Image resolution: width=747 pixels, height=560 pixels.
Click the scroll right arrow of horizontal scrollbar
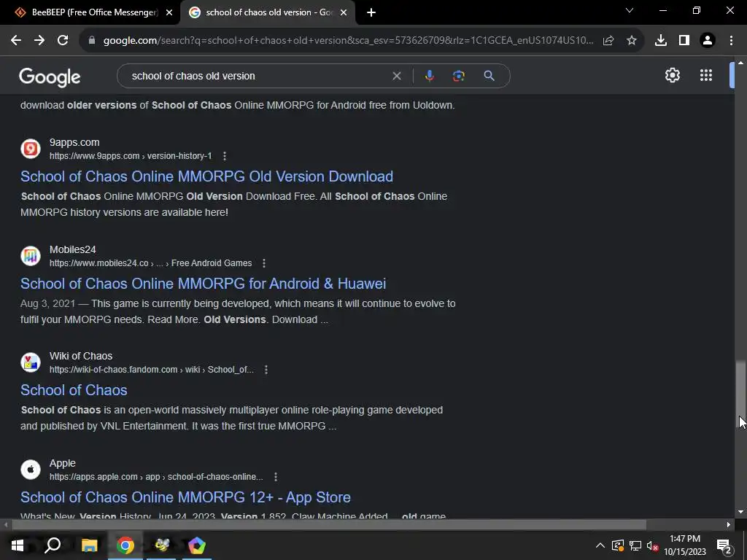pyautogui.click(x=729, y=525)
